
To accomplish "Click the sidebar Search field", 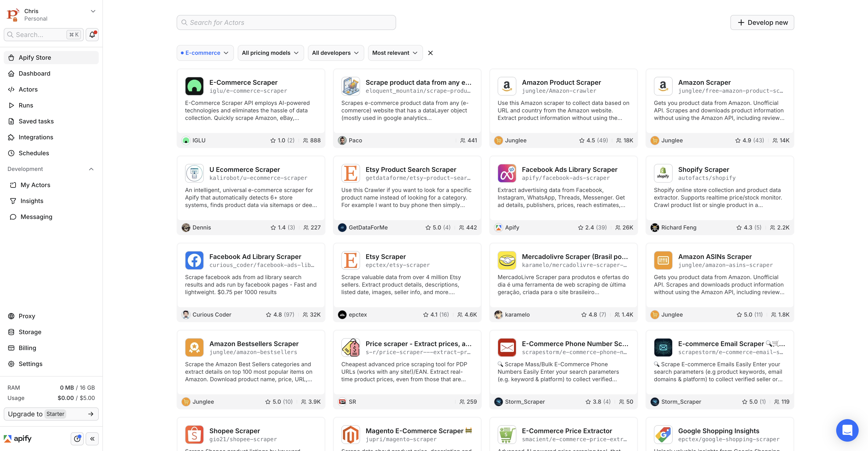I will 44,35.
